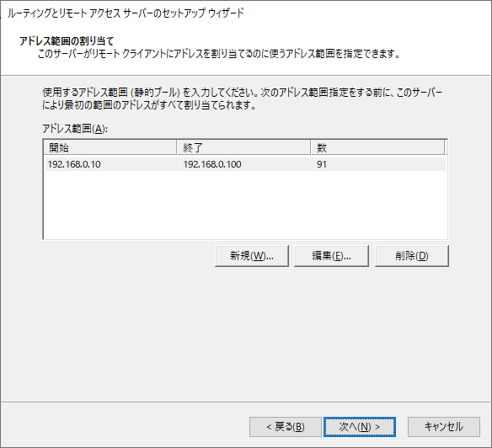Click the 新規(W)... button
This screenshot has width=492, height=448.
252,256
